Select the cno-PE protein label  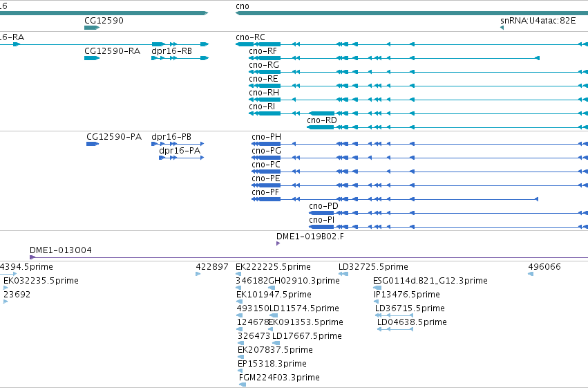266,178
